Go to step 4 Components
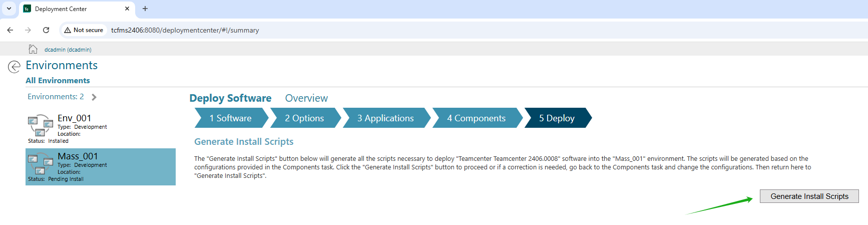Viewport: 868px width, 225px height. [477, 118]
